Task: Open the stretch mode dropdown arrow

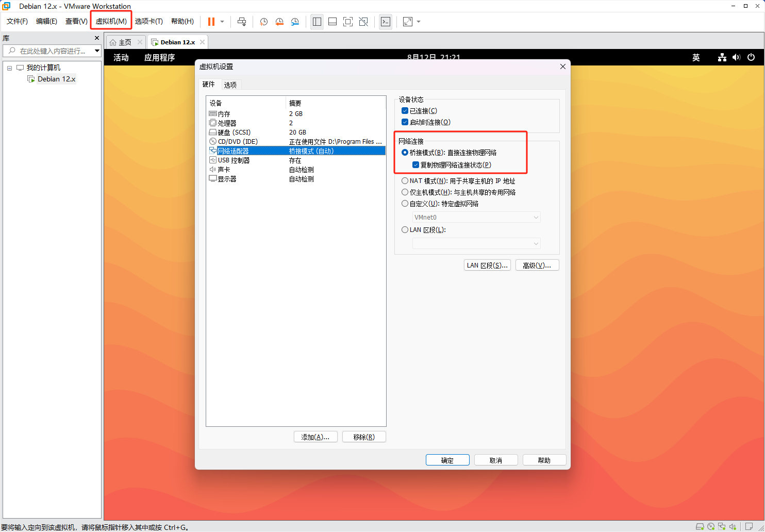Action: click(419, 22)
